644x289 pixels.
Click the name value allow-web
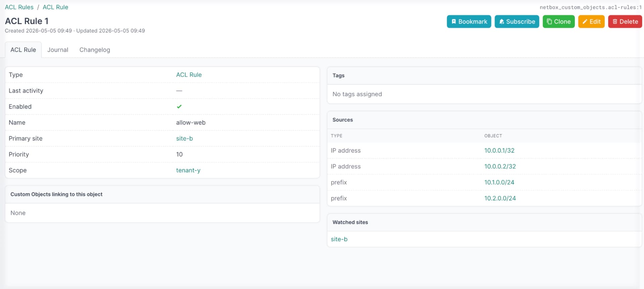(x=191, y=123)
